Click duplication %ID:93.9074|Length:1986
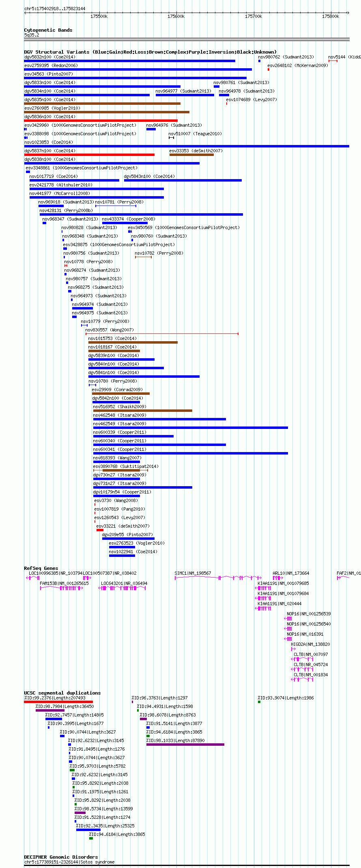The height and width of the screenshot is (868, 361). pos(259,702)
